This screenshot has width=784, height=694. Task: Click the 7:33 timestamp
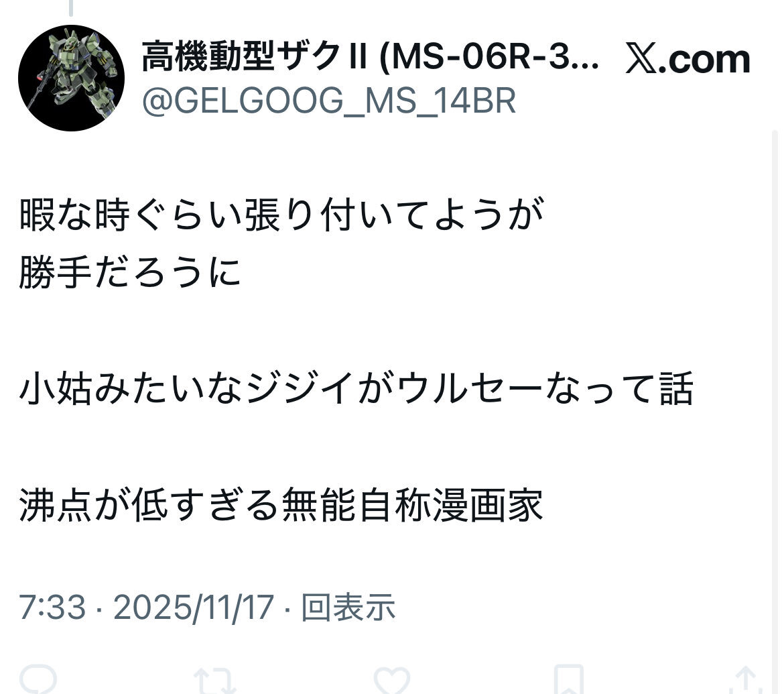tap(52, 608)
